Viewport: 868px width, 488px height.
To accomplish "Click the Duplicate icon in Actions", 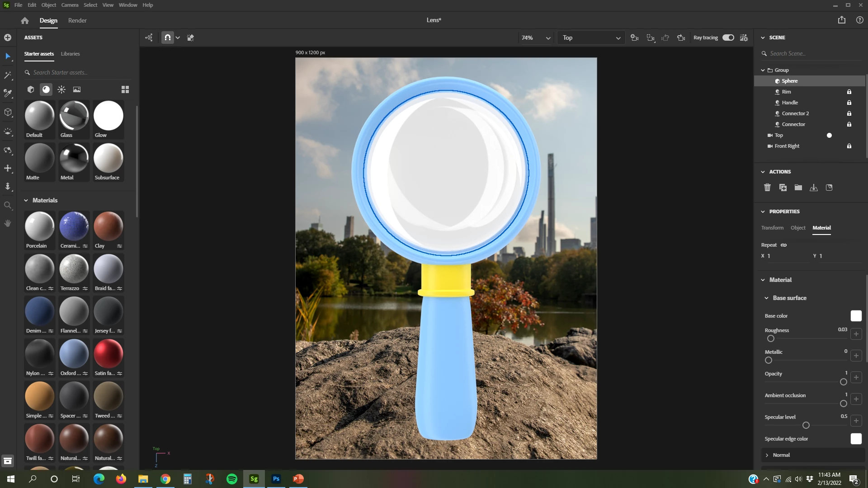I will click(x=783, y=188).
